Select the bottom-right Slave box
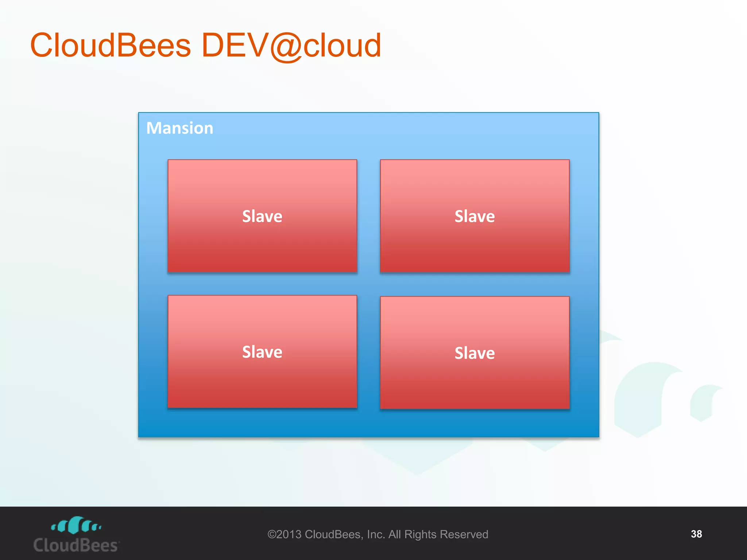The width and height of the screenshot is (747, 560). pyautogui.click(x=475, y=353)
